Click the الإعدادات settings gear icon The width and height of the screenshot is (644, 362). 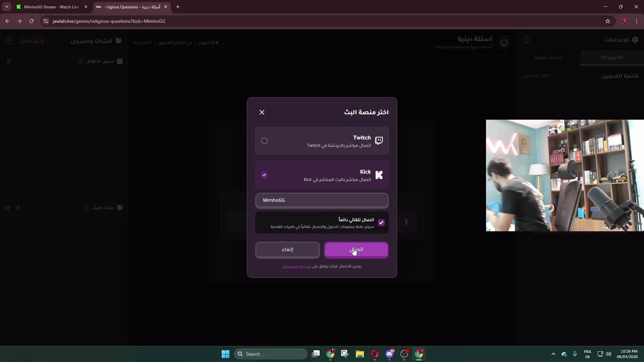pyautogui.click(x=635, y=39)
